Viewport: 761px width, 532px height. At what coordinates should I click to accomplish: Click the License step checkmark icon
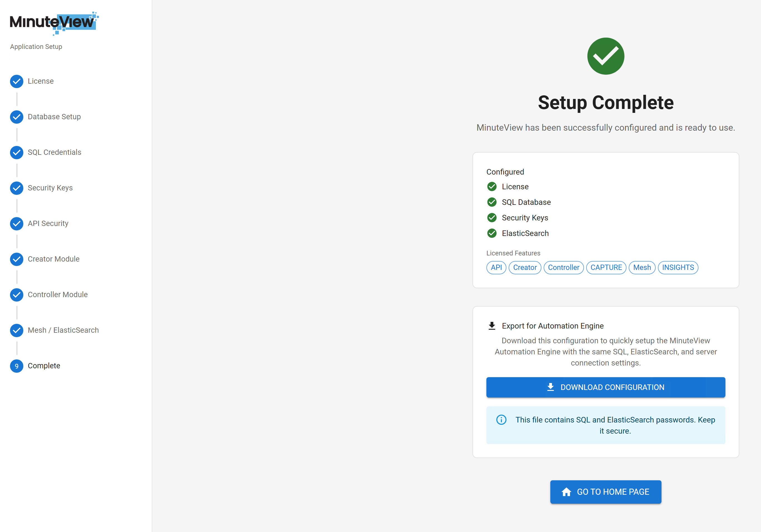17,81
